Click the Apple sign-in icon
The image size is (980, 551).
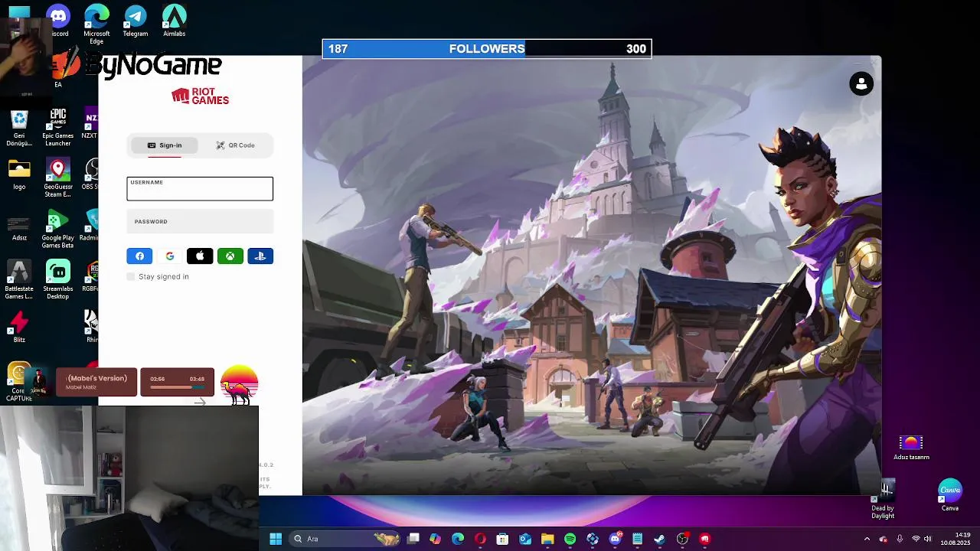coord(200,256)
